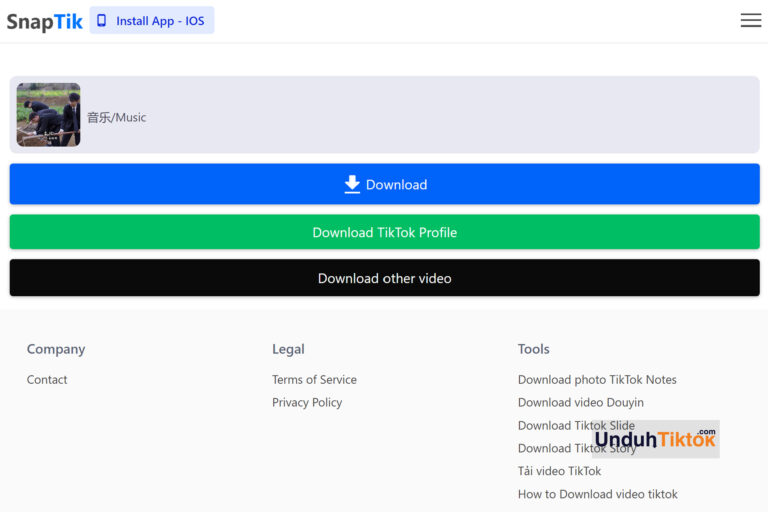This screenshot has height=512, width=768.
Task: Click the black Download other video button
Action: click(384, 278)
